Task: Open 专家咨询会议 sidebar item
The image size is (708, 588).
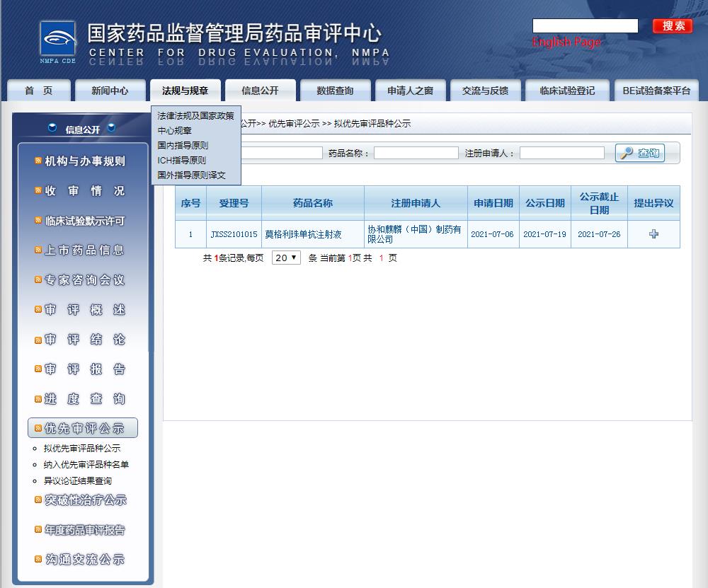Action: click(84, 280)
